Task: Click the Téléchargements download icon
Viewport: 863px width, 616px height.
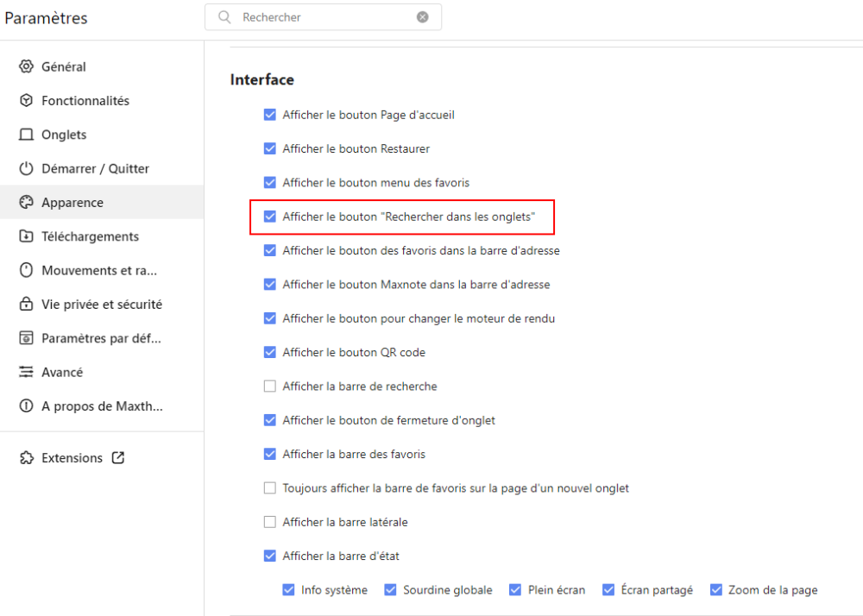Action: 26,236
